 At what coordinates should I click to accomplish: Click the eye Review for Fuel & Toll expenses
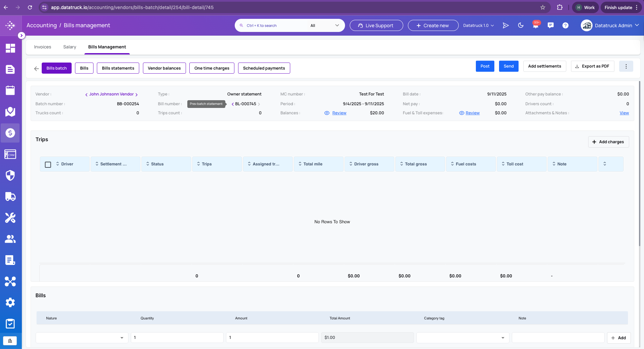coord(461,113)
